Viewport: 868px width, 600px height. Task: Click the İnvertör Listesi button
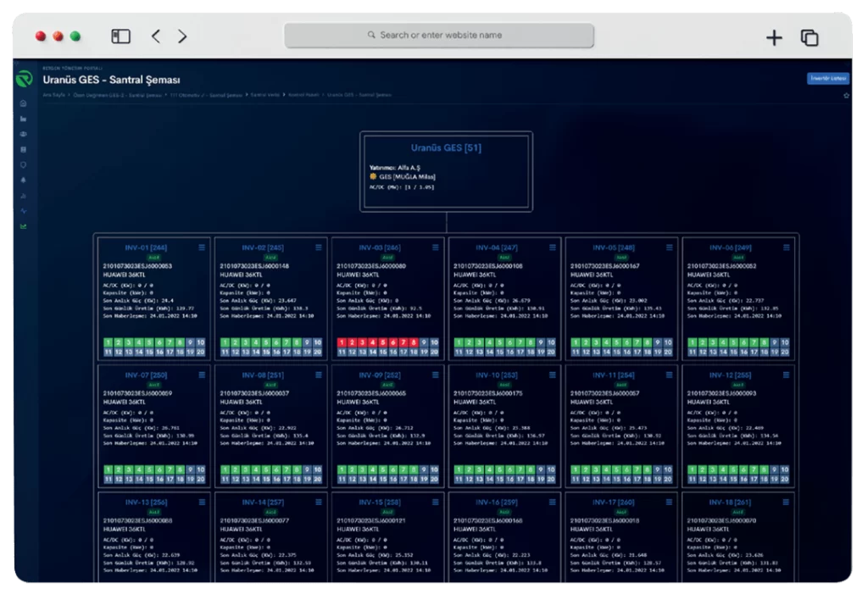828,79
